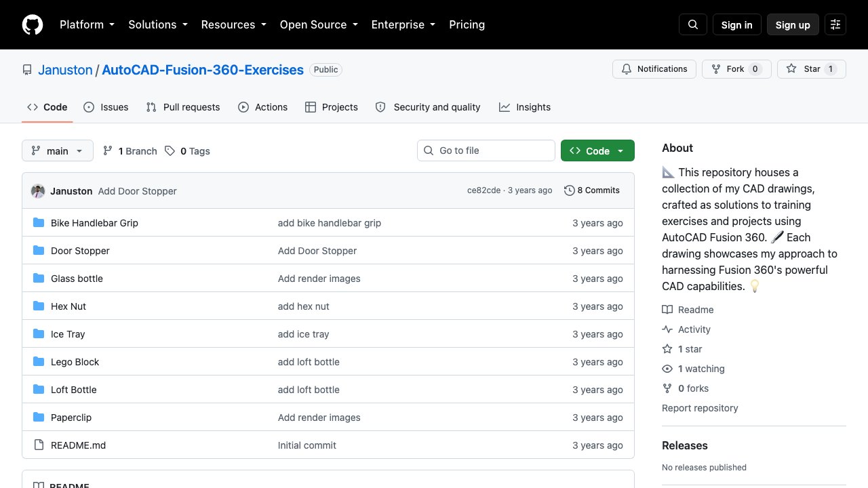The width and height of the screenshot is (868, 488).
Task: Switch to the Actions tab
Action: (x=263, y=107)
